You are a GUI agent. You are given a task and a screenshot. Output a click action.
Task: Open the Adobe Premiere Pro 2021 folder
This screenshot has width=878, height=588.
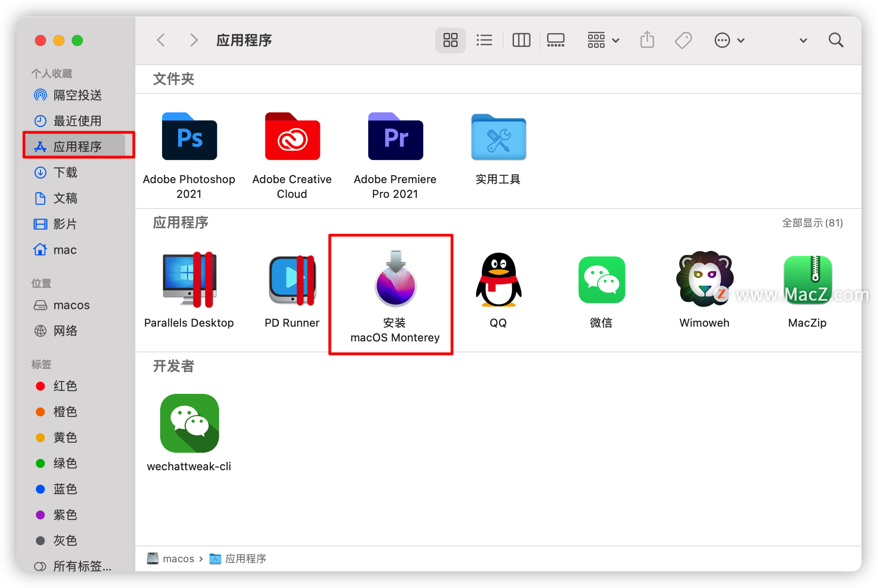[x=395, y=137]
